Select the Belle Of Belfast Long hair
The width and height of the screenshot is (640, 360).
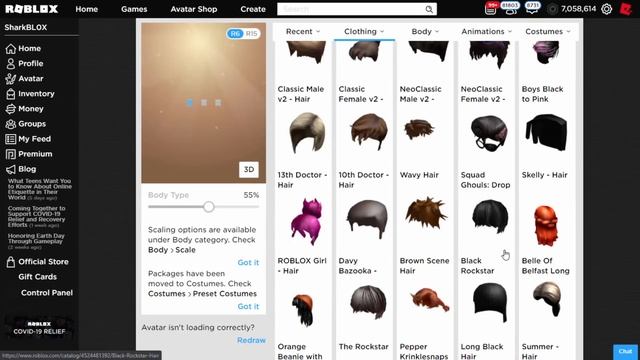[x=546, y=225]
